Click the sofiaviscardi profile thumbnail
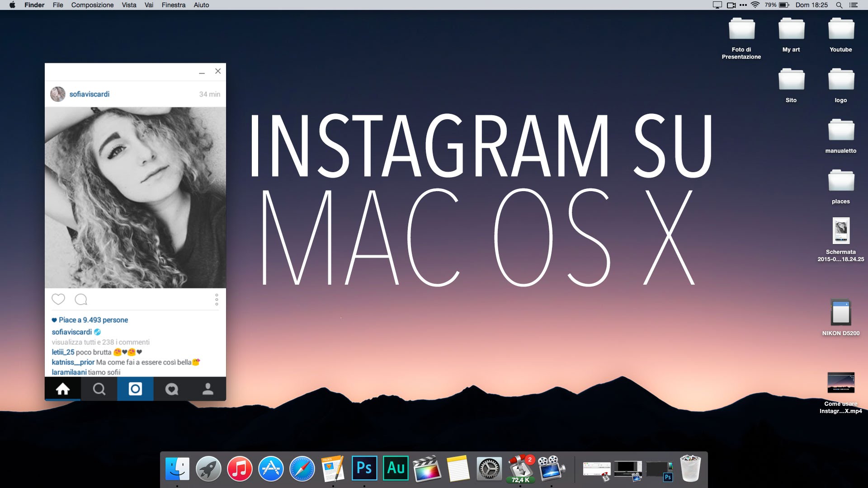This screenshot has width=868, height=488. tap(58, 94)
